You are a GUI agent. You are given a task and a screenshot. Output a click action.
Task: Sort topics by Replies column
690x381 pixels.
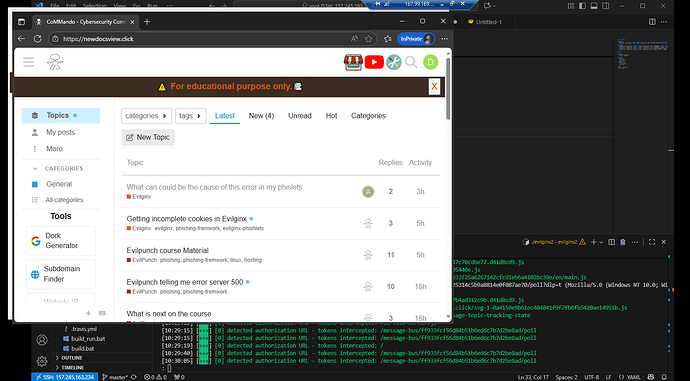[x=390, y=162]
